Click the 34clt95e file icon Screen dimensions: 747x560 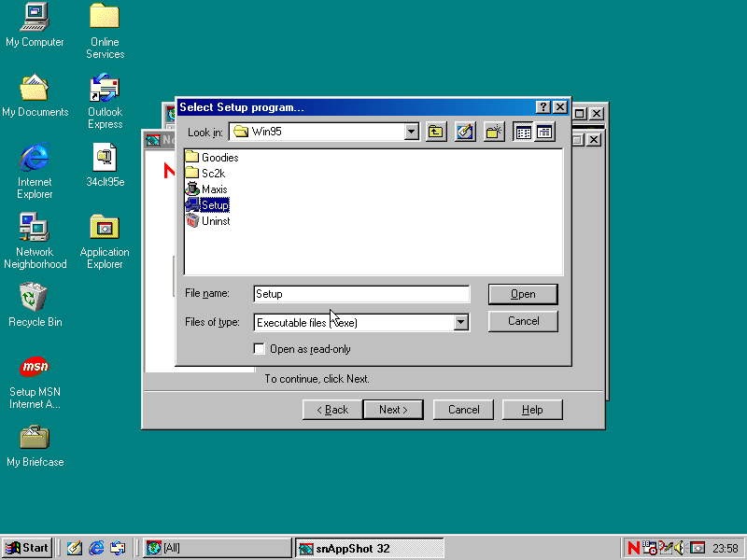[x=105, y=165]
